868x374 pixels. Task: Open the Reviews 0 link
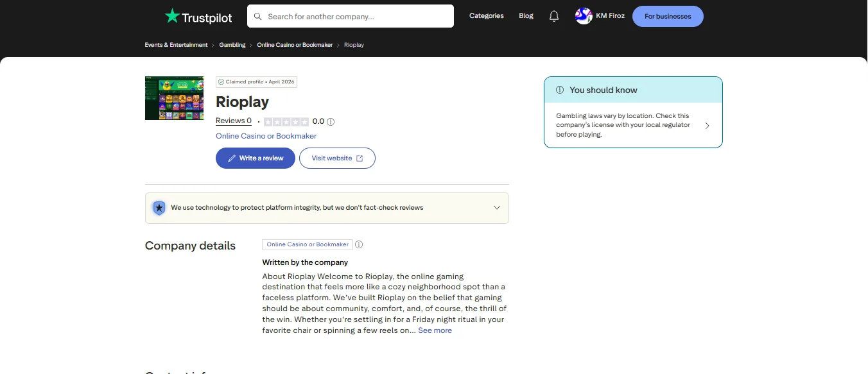click(x=234, y=121)
